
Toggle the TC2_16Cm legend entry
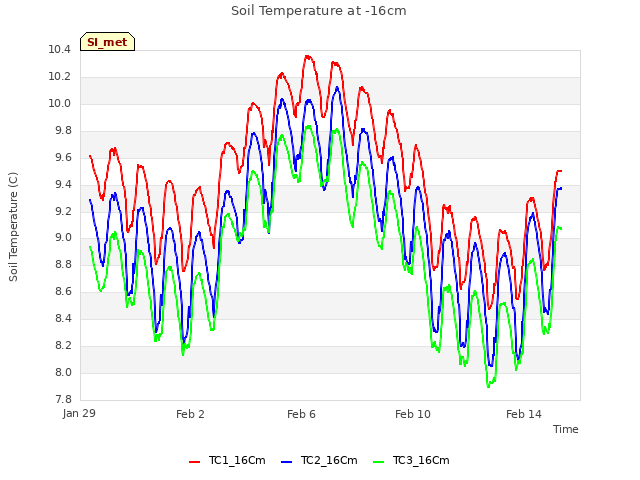(319, 460)
